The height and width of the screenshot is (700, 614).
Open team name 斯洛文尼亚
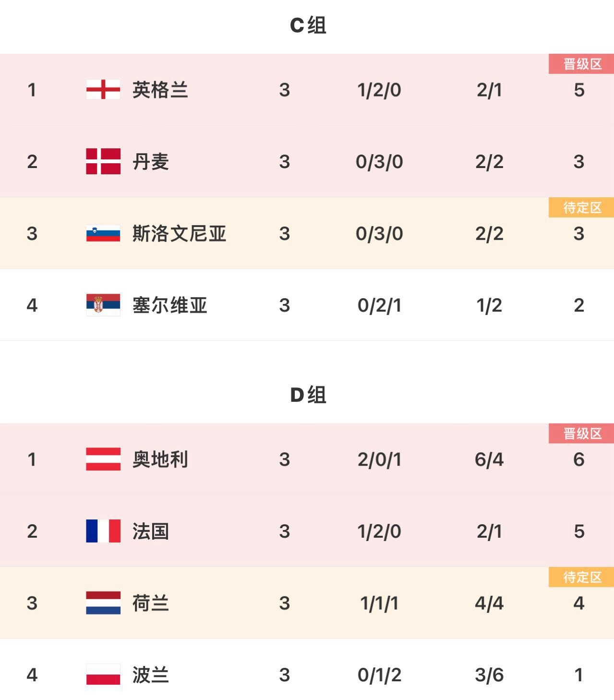tap(179, 233)
